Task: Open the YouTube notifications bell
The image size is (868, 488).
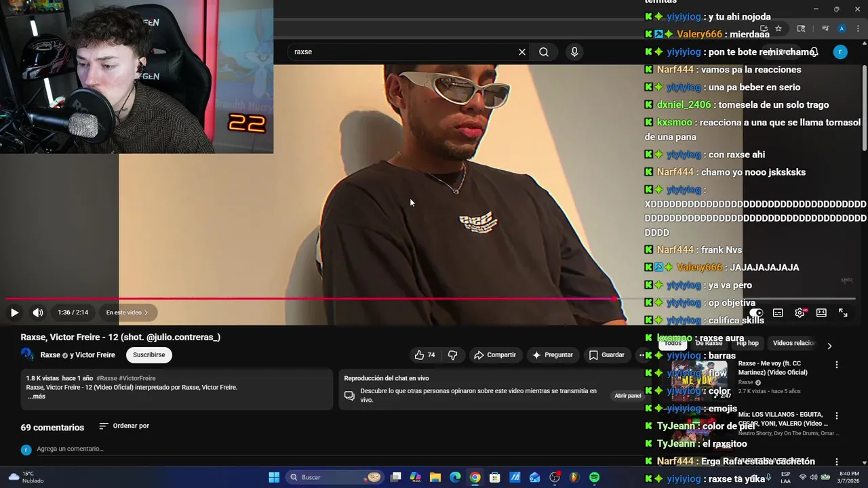Action: click(x=814, y=52)
